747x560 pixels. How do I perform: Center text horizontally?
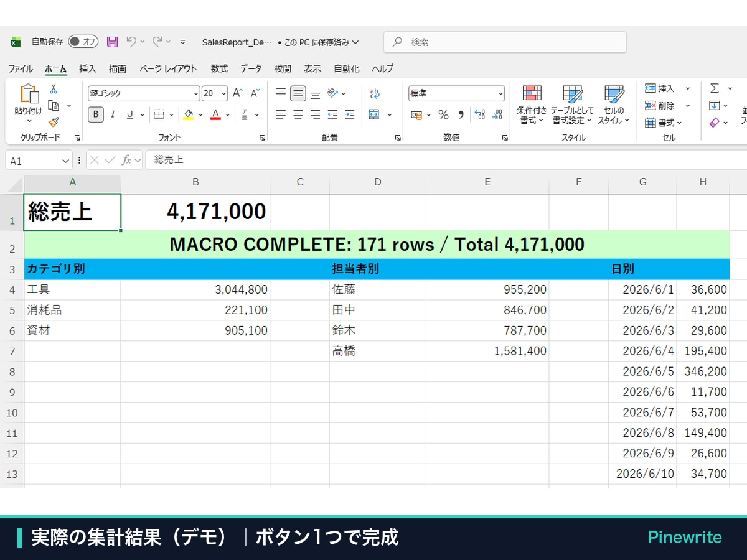pyautogui.click(x=298, y=114)
